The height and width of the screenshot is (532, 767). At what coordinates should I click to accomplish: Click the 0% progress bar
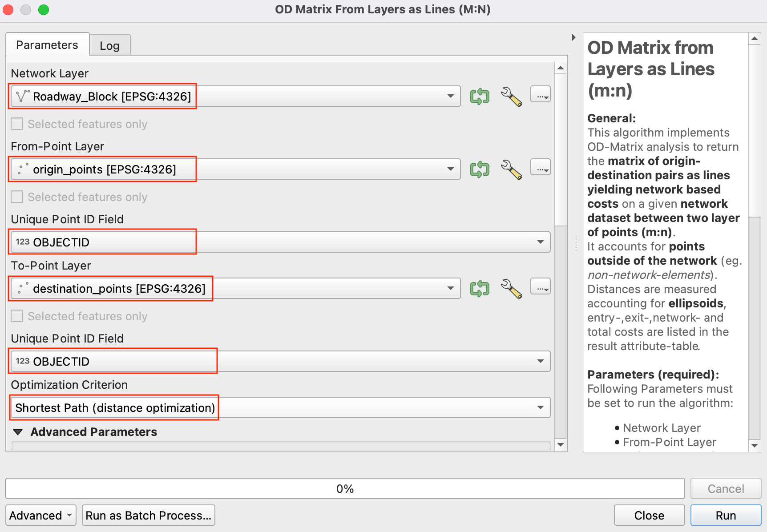point(345,489)
